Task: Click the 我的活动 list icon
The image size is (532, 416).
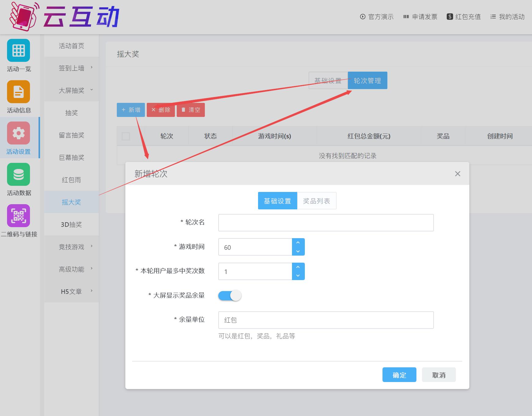Action: [x=493, y=17]
